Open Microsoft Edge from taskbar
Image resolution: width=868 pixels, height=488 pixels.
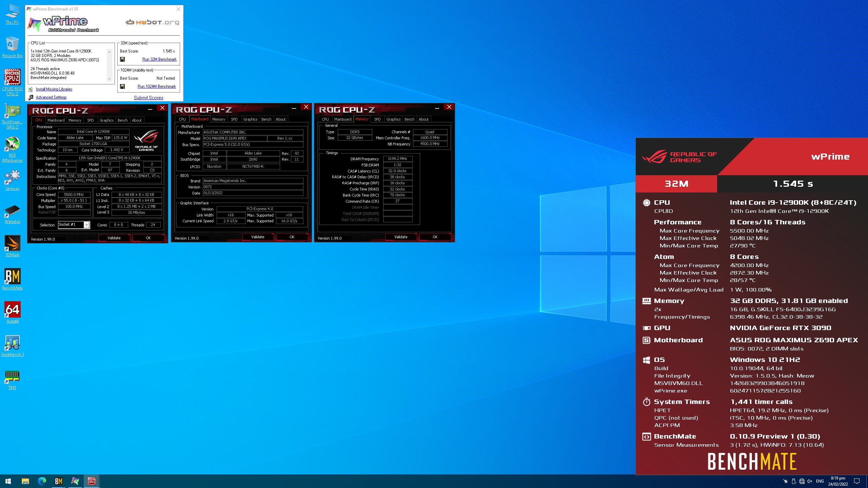pyautogui.click(x=42, y=481)
